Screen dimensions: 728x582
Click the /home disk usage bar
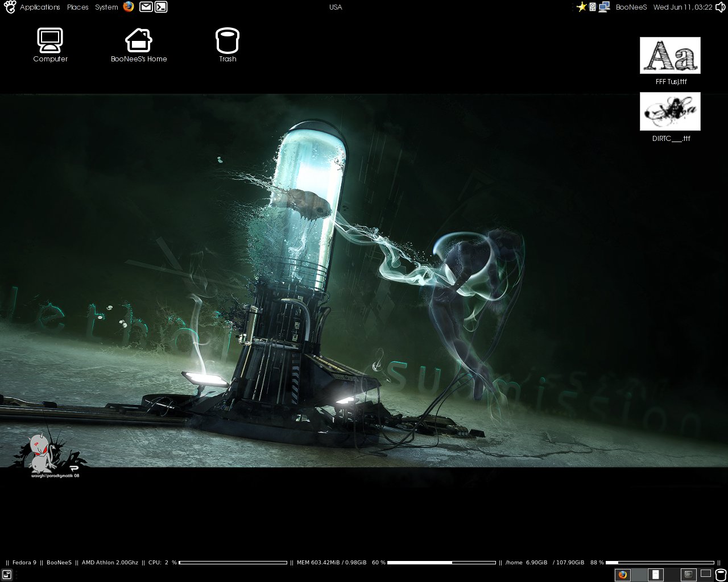pos(660,563)
